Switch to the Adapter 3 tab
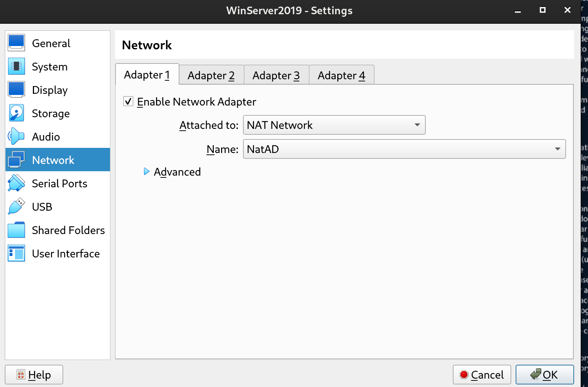This screenshot has height=387, width=588. click(x=276, y=75)
